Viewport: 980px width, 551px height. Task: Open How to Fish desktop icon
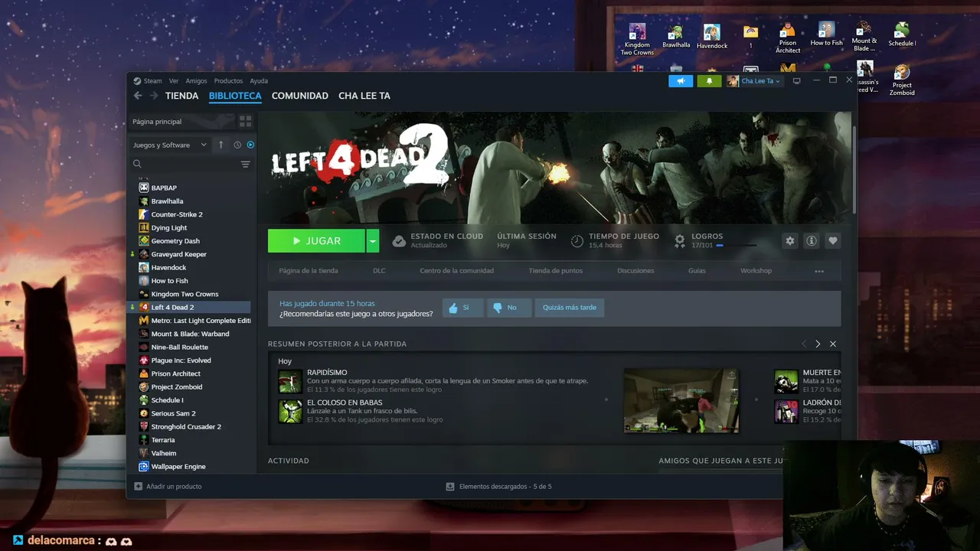coord(826,34)
